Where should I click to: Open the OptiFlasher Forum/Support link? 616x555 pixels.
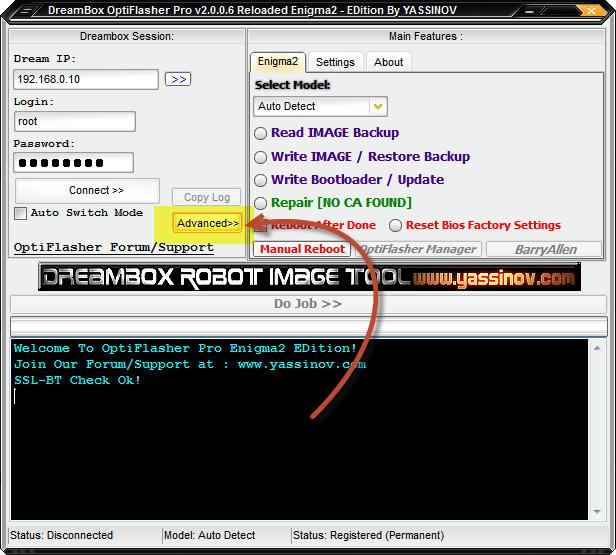(114, 247)
